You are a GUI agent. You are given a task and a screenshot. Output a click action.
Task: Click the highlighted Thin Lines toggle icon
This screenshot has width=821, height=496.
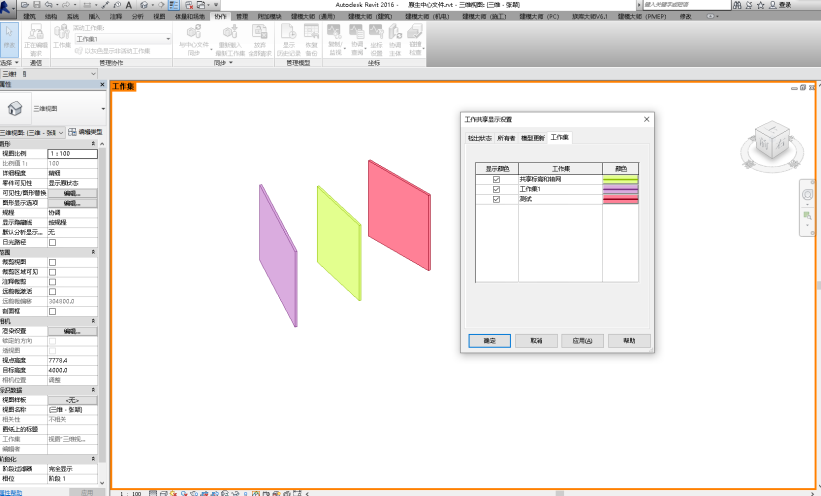click(x=174, y=5)
